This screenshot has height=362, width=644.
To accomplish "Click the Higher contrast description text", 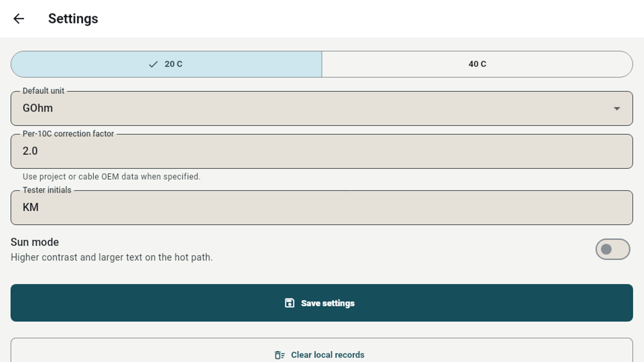I will [x=112, y=257].
